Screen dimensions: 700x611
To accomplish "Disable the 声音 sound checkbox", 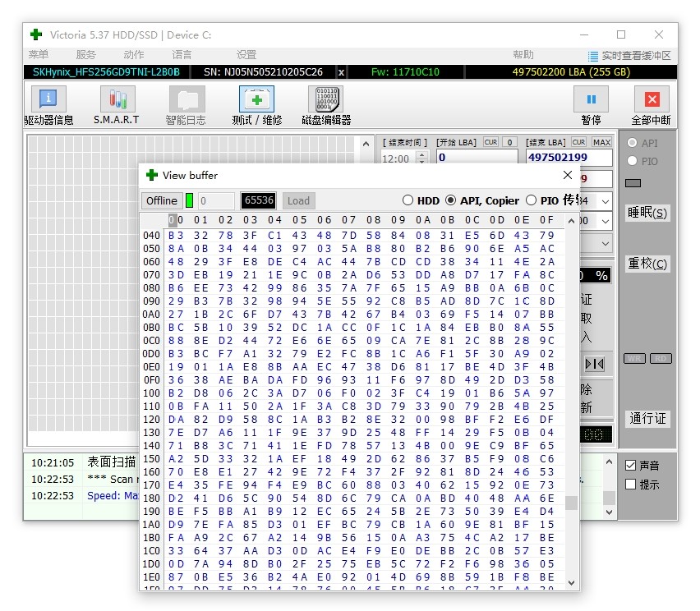I will (x=631, y=466).
